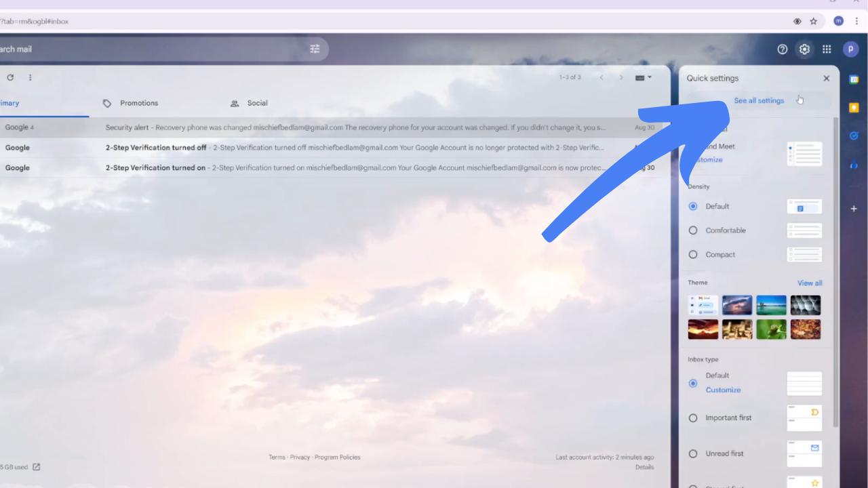The width and height of the screenshot is (868, 488).
Task: Open Google Tasks in the side panel
Action: (854, 136)
